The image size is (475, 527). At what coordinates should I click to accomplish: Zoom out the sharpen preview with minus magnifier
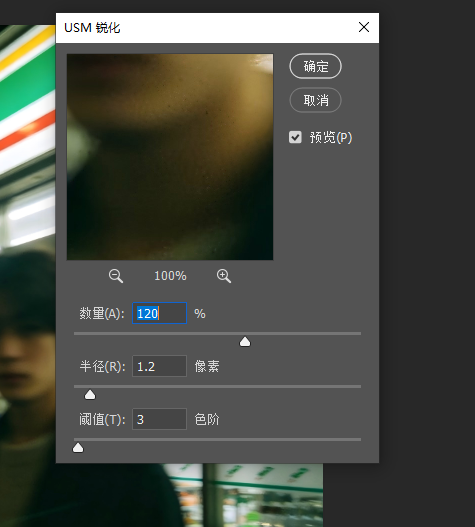tap(116, 276)
